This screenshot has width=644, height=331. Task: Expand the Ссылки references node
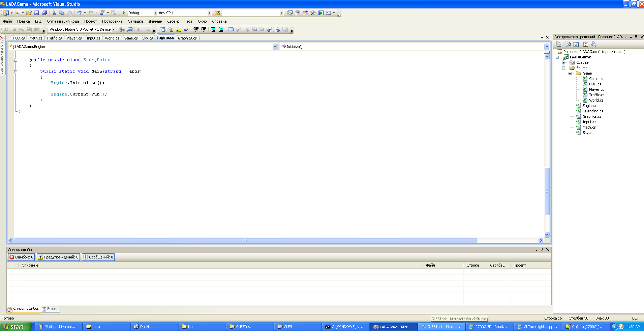click(563, 62)
